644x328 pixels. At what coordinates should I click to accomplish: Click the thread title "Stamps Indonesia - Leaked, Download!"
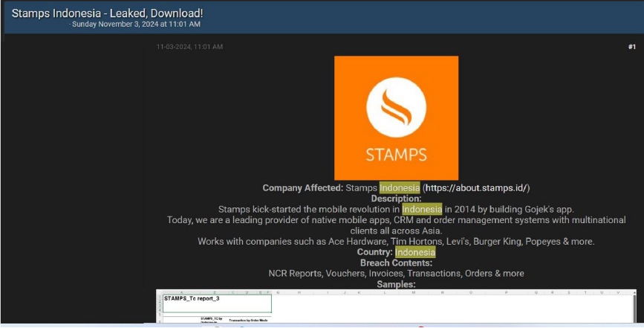coord(107,13)
